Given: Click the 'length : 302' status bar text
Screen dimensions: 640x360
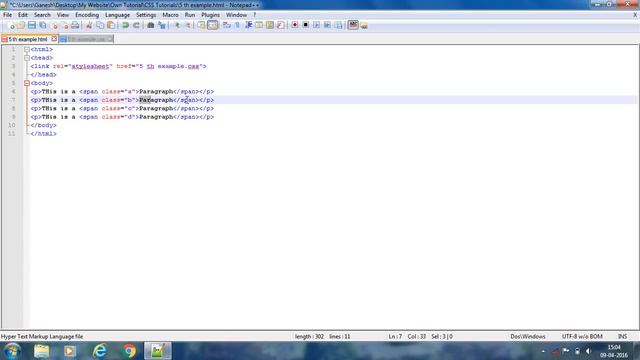Looking at the screenshot, I should click(309, 336).
